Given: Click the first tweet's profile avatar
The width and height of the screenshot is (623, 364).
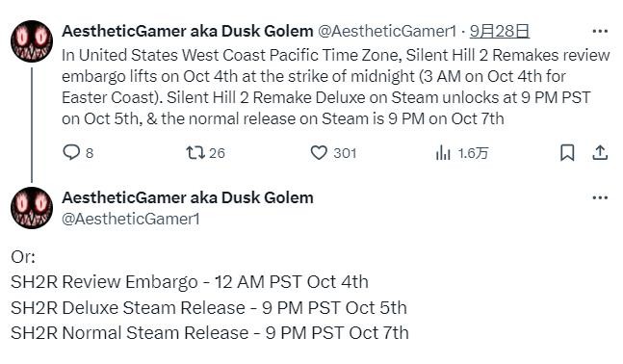Looking at the screenshot, I should pos(32,41).
